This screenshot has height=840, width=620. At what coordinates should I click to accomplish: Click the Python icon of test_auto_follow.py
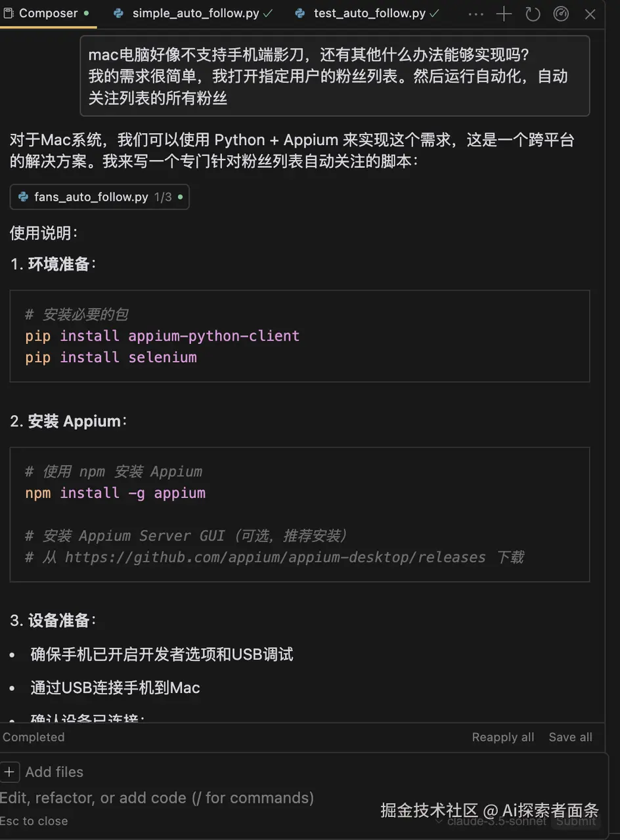[300, 13]
